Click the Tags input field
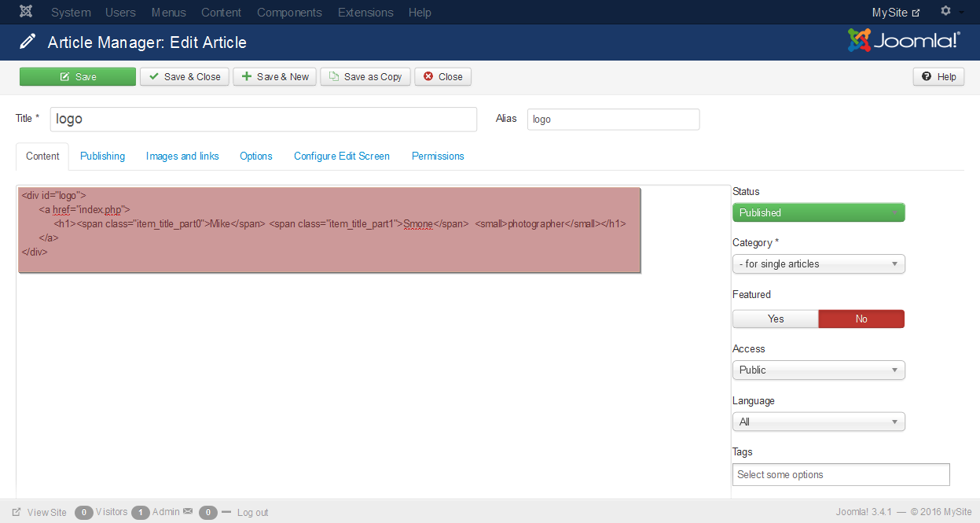 840,474
